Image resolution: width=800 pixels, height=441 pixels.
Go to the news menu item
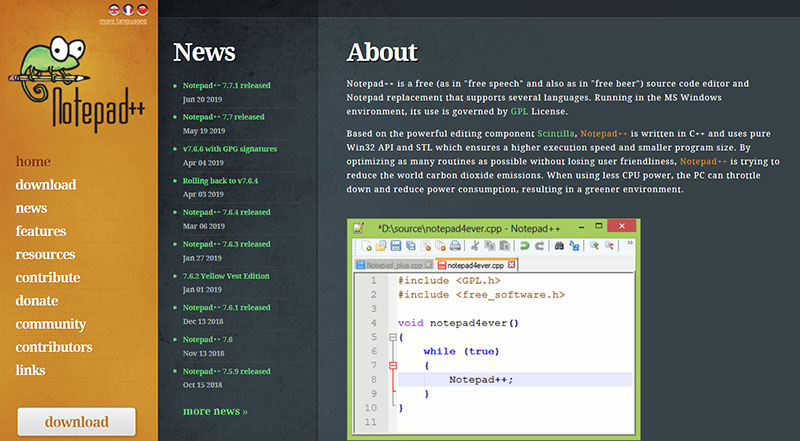tap(31, 208)
